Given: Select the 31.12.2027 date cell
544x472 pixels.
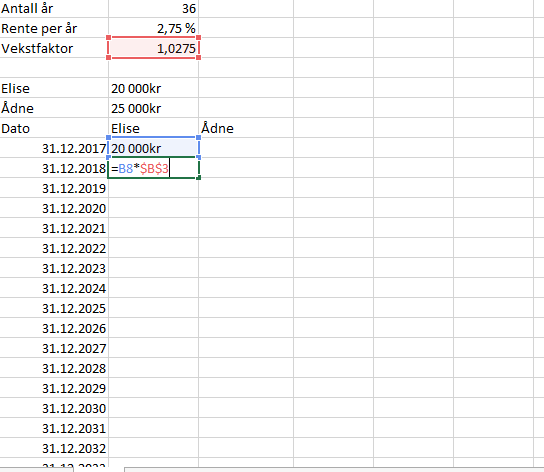Looking at the screenshot, I should click(54, 348).
